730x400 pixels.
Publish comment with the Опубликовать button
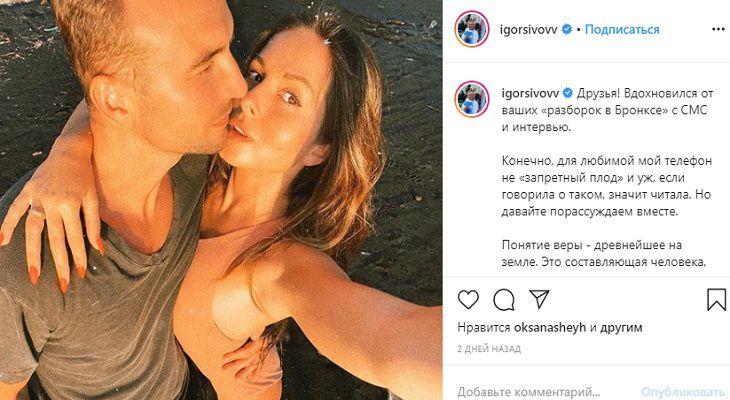pos(683,392)
